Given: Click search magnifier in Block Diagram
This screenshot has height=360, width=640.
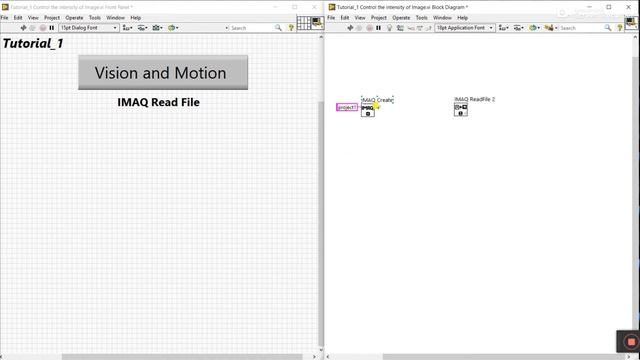Looking at the screenshot, I should [x=608, y=28].
